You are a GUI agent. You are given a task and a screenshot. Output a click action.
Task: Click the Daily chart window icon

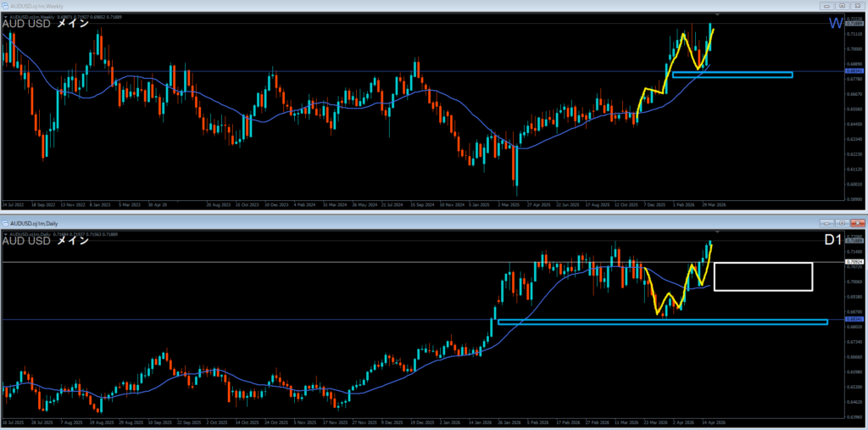[5, 222]
